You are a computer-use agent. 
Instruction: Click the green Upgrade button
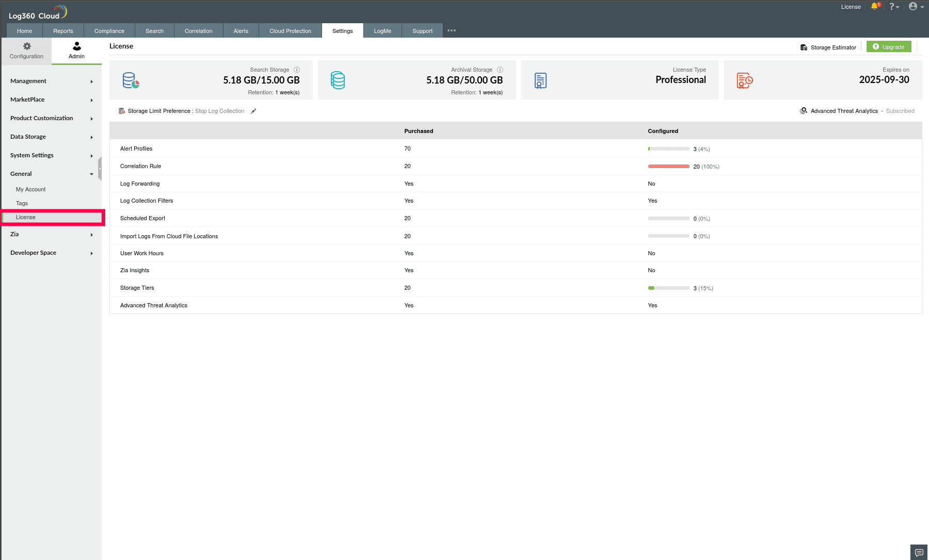pyautogui.click(x=889, y=47)
